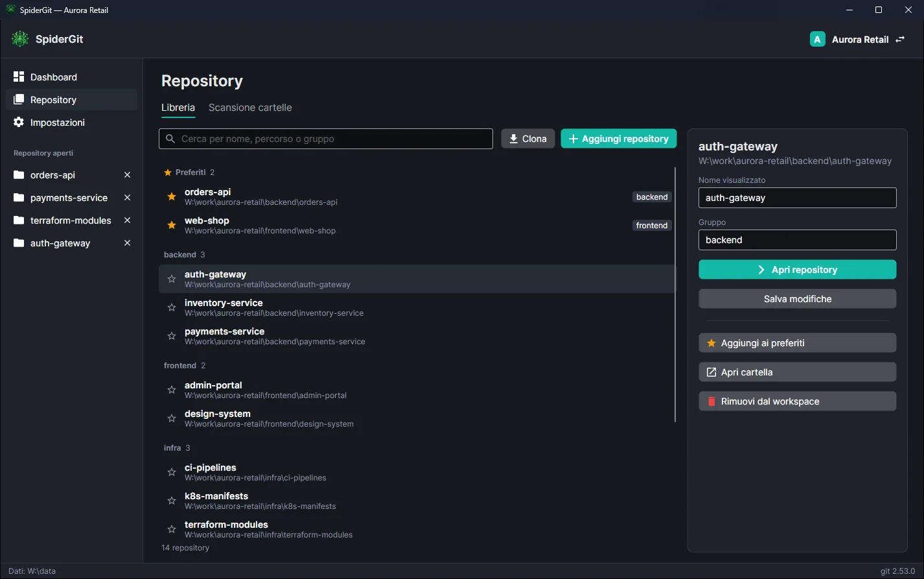The width and height of the screenshot is (924, 579).
Task: Close the orders-api open repository
Action: pyautogui.click(x=127, y=175)
